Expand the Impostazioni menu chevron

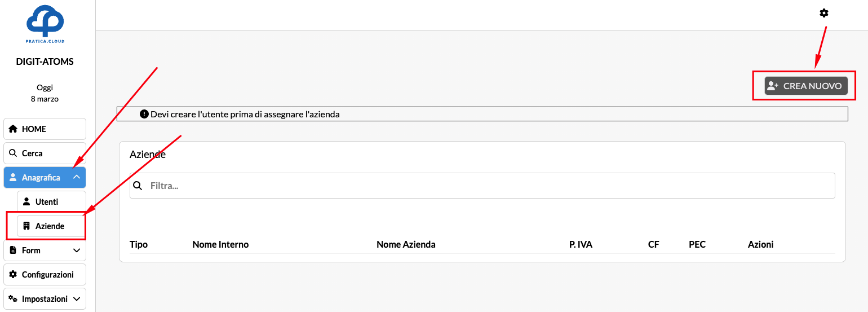pos(77,298)
